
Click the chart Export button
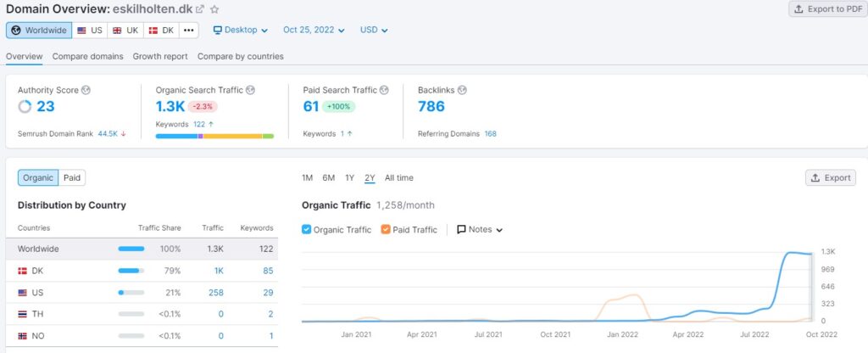point(831,178)
